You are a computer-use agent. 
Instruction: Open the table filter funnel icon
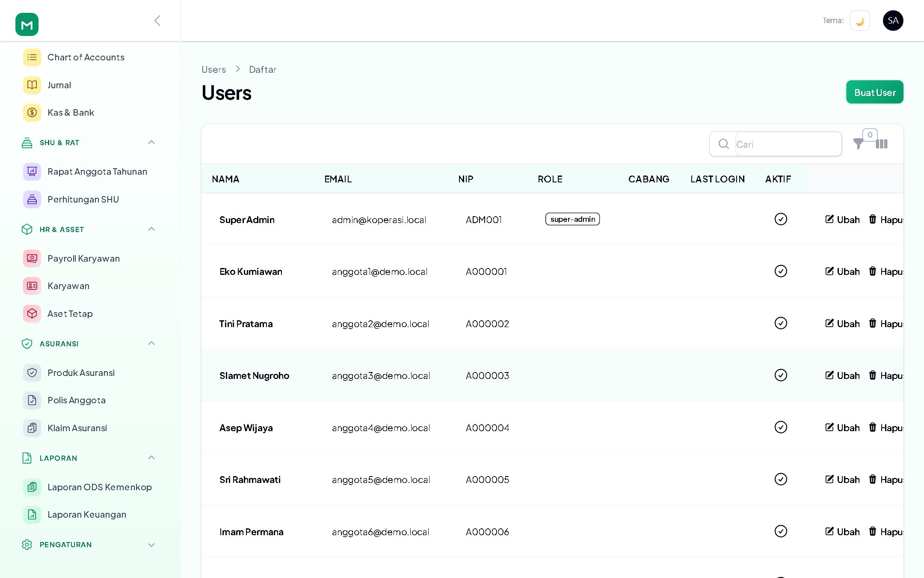858,144
